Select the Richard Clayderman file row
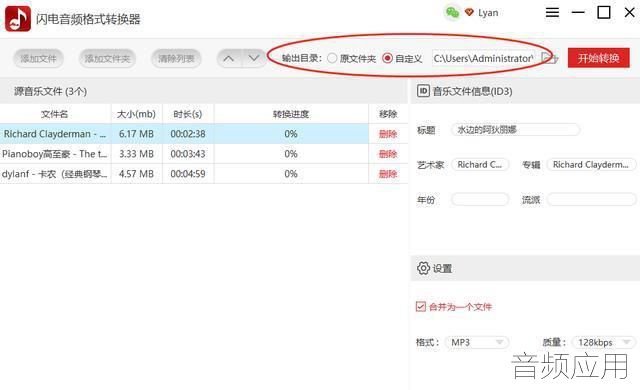This screenshot has width=640, height=390. click(204, 134)
